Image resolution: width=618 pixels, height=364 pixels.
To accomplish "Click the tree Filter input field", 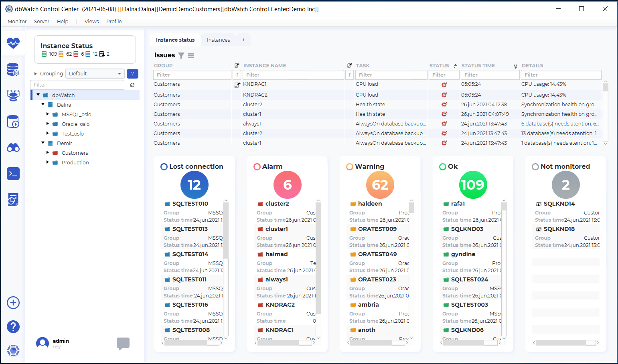I will pyautogui.click(x=77, y=85).
